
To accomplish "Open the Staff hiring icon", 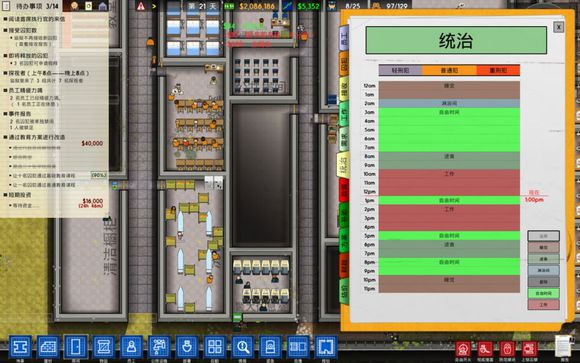I will coord(131,347).
